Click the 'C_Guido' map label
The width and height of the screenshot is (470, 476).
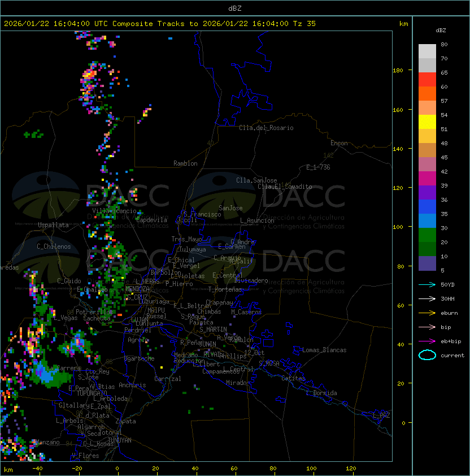pos(69,281)
